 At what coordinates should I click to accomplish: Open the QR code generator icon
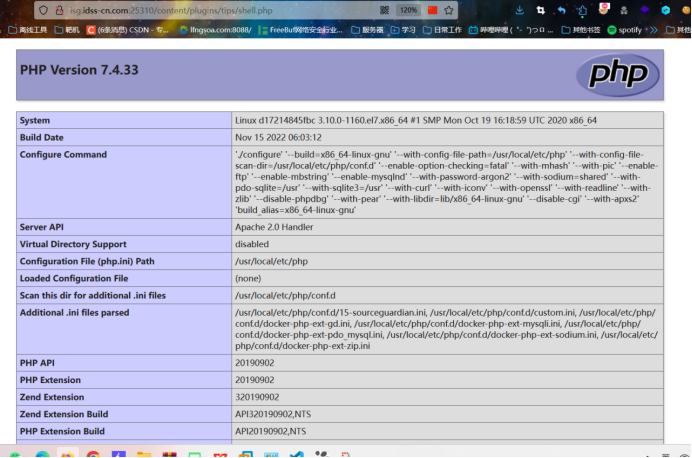click(385, 10)
